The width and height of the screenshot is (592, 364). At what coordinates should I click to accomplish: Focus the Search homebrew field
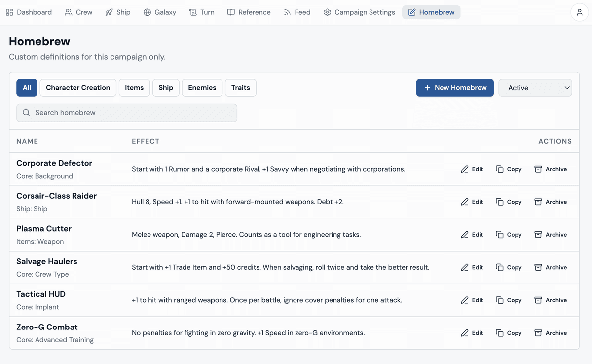pos(127,113)
